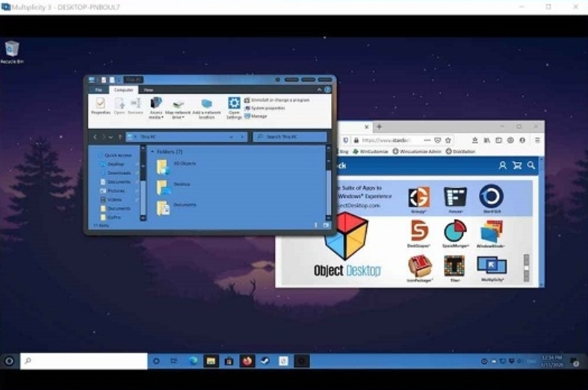The width and height of the screenshot is (588, 390).
Task: Click Access media icon in the ribbon
Action: point(156,103)
